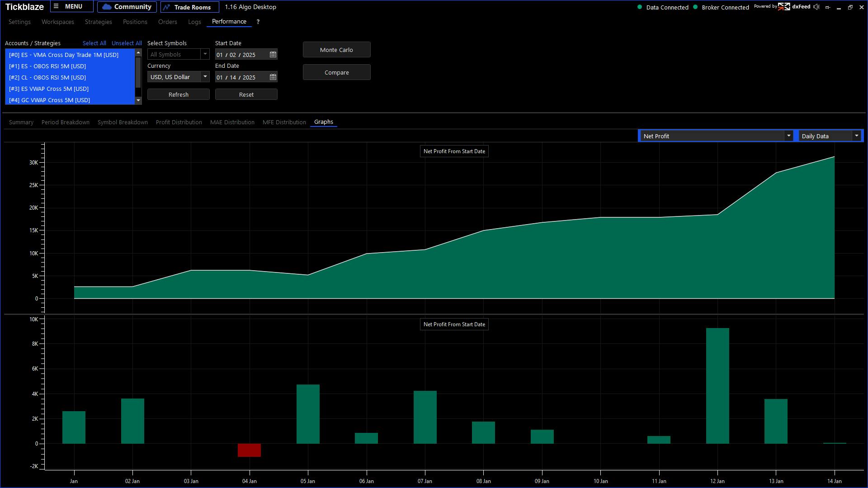The image size is (868, 488).
Task: Click the Compare button
Action: tap(337, 72)
